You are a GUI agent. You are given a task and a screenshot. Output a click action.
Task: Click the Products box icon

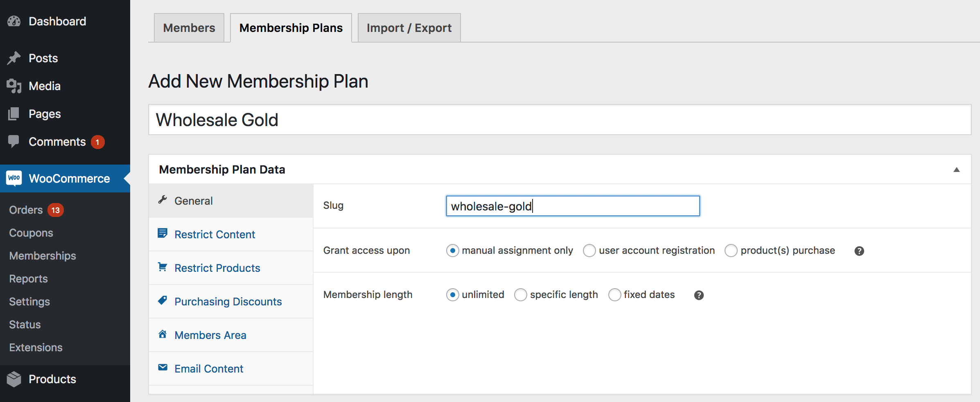(x=14, y=379)
